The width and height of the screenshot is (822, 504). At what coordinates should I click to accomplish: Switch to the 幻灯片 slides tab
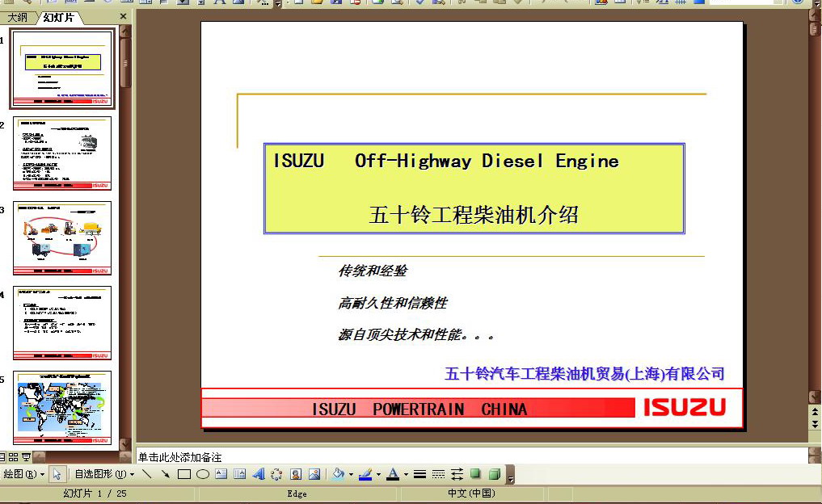click(x=58, y=17)
